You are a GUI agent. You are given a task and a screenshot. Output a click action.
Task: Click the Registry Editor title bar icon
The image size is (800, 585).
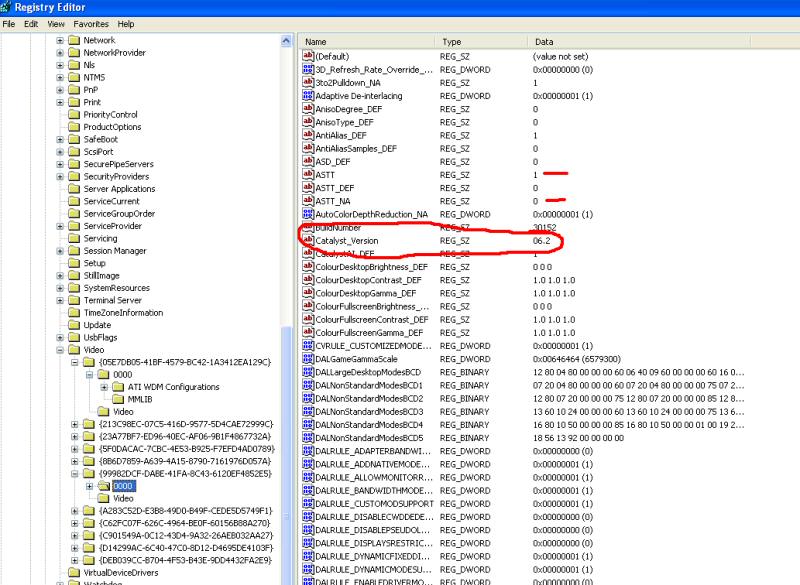pyautogui.click(x=8, y=7)
